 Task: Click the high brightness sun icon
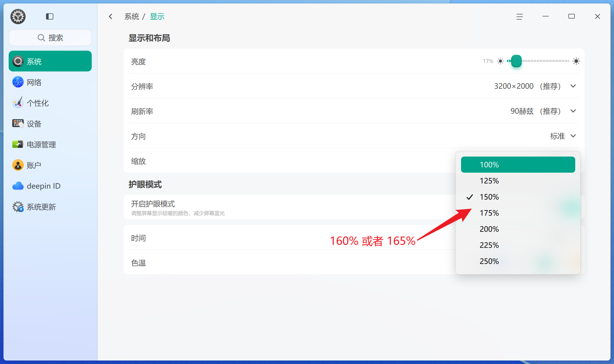tap(576, 61)
